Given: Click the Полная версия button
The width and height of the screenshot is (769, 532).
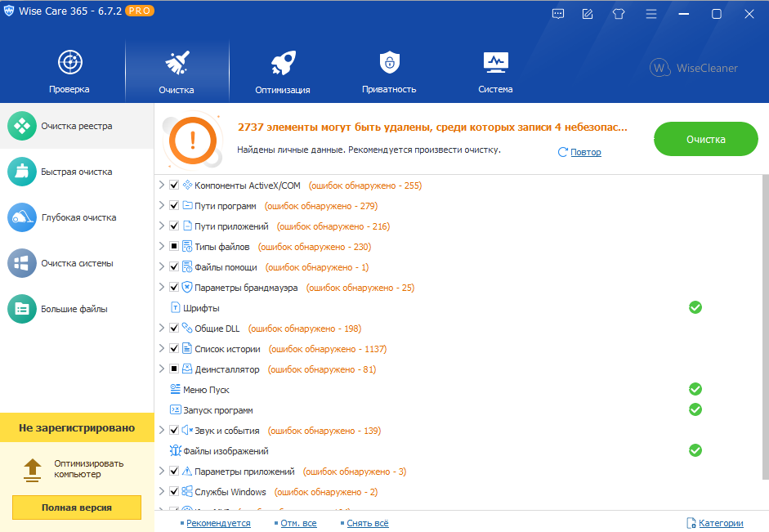Looking at the screenshot, I should click(x=77, y=507).
